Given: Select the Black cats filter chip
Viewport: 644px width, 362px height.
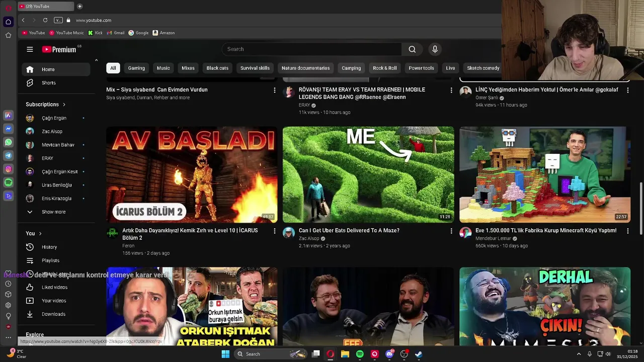Looking at the screenshot, I should (x=217, y=68).
